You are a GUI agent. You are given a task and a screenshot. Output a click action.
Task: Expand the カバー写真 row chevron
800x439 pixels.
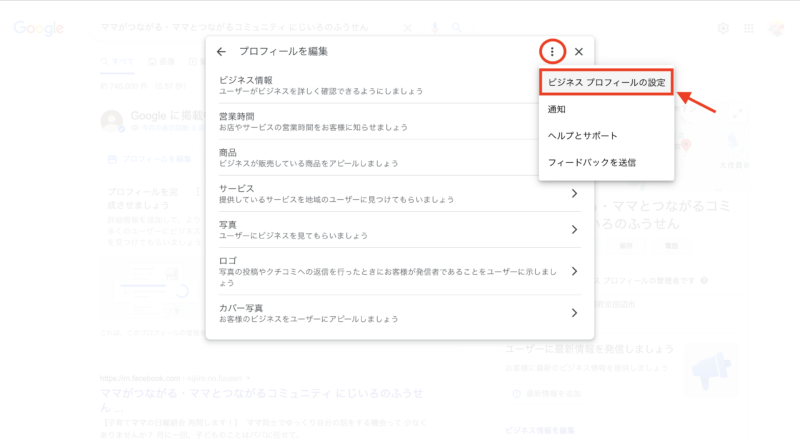574,313
